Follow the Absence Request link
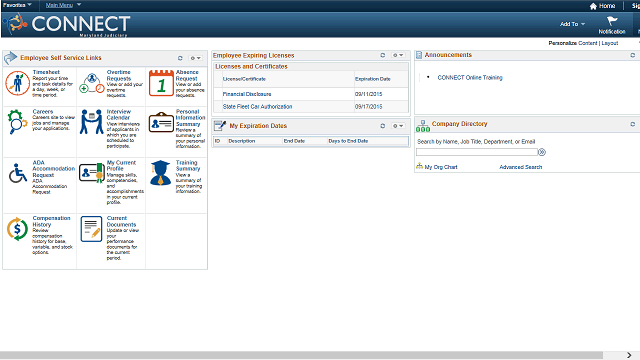This screenshot has width=640, height=360. pyautogui.click(x=187, y=75)
